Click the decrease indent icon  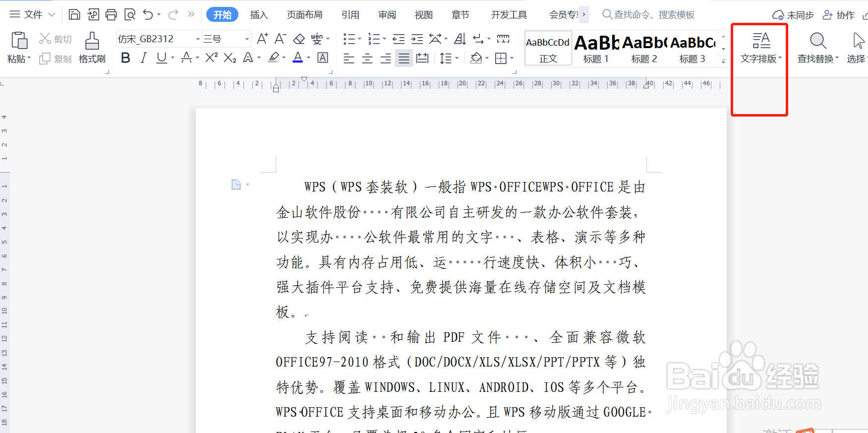(x=399, y=39)
